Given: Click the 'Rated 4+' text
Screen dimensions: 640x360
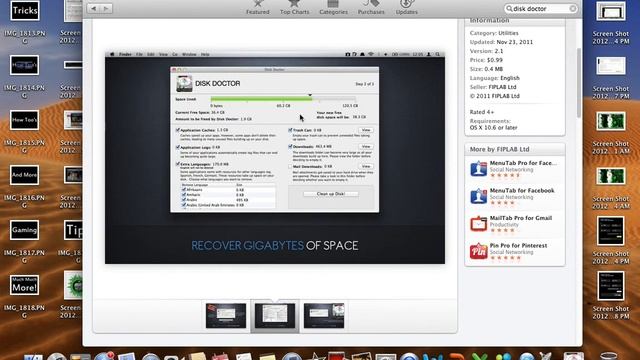Looking at the screenshot, I should [x=482, y=112].
